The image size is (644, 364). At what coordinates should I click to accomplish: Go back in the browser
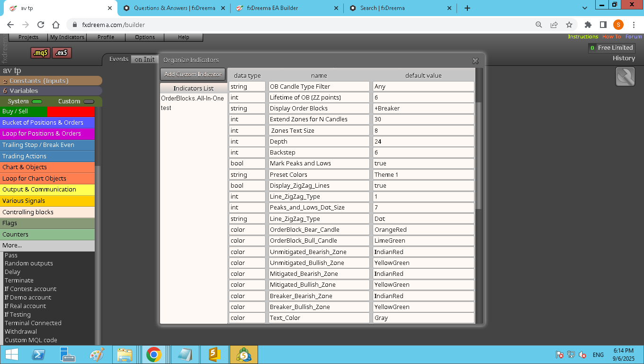[10, 25]
